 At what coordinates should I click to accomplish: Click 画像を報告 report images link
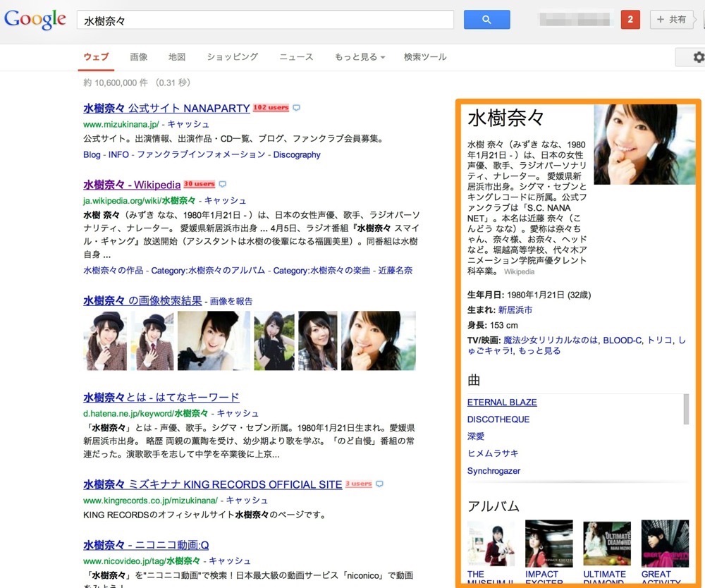tap(231, 302)
